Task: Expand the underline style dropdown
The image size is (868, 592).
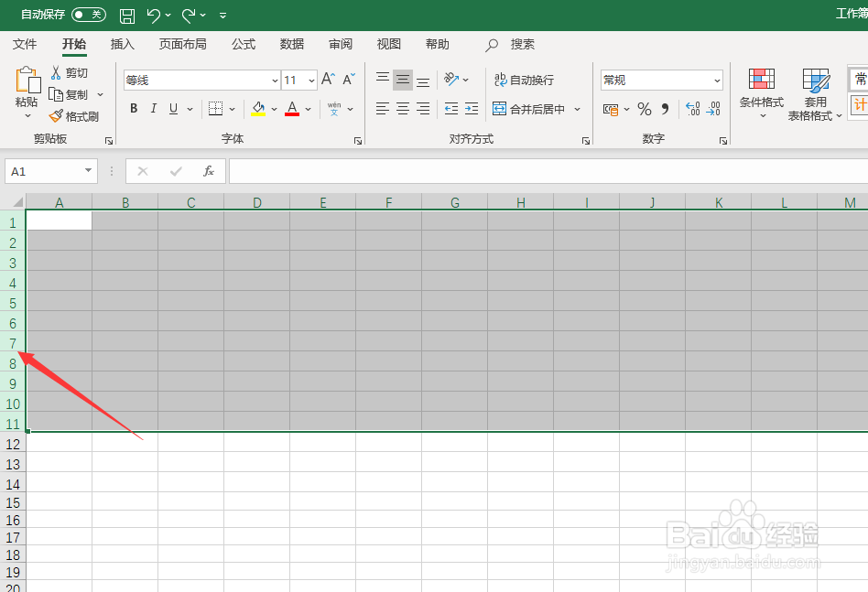Action: pyautogui.click(x=190, y=109)
